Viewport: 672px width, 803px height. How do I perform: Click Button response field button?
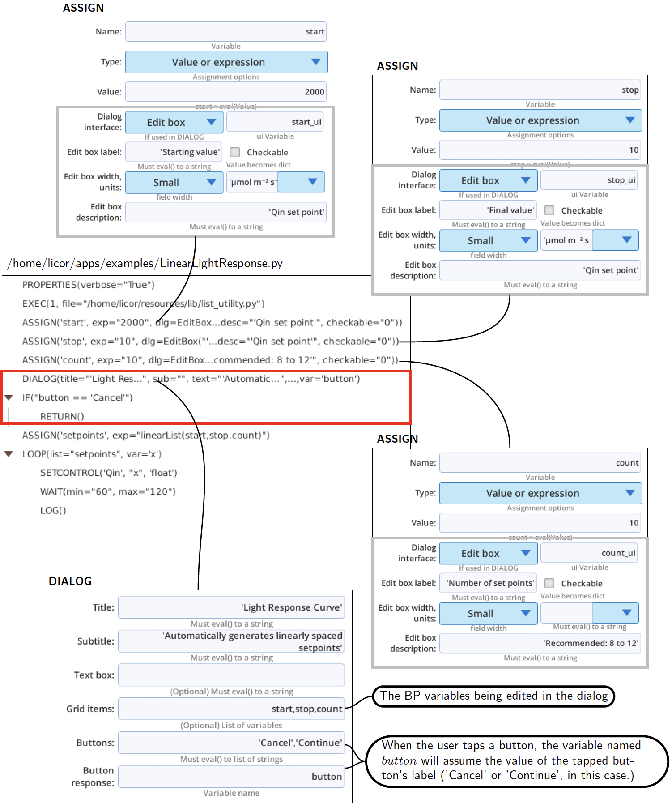231,777
